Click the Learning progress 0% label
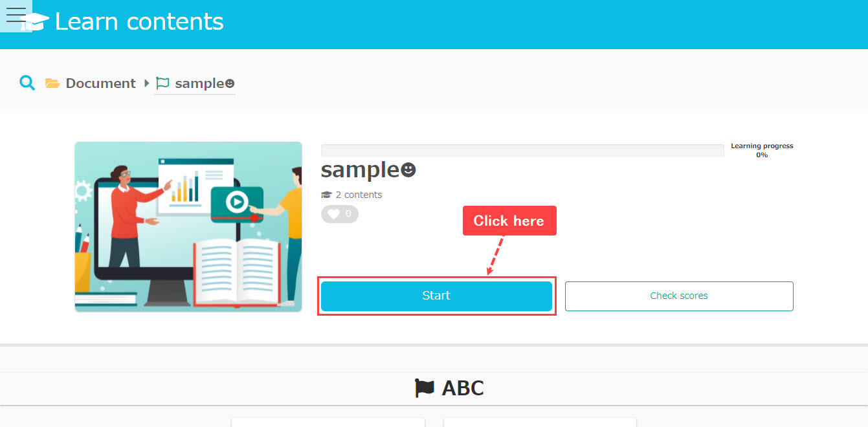The height and width of the screenshot is (427, 868). click(762, 150)
